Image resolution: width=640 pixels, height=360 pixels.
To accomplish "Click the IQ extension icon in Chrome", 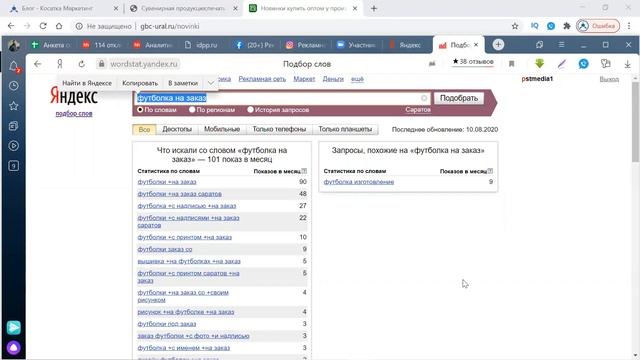I will [x=534, y=26].
